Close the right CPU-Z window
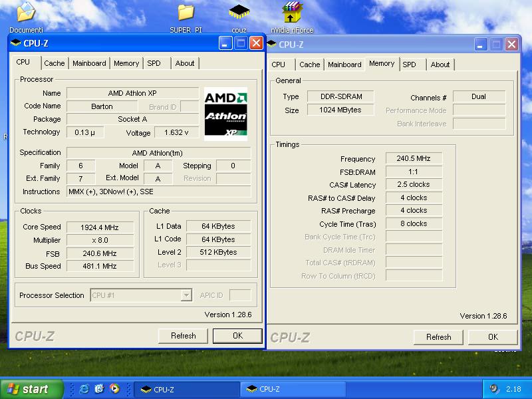Viewport: 532px width, 399px height. pos(511,45)
